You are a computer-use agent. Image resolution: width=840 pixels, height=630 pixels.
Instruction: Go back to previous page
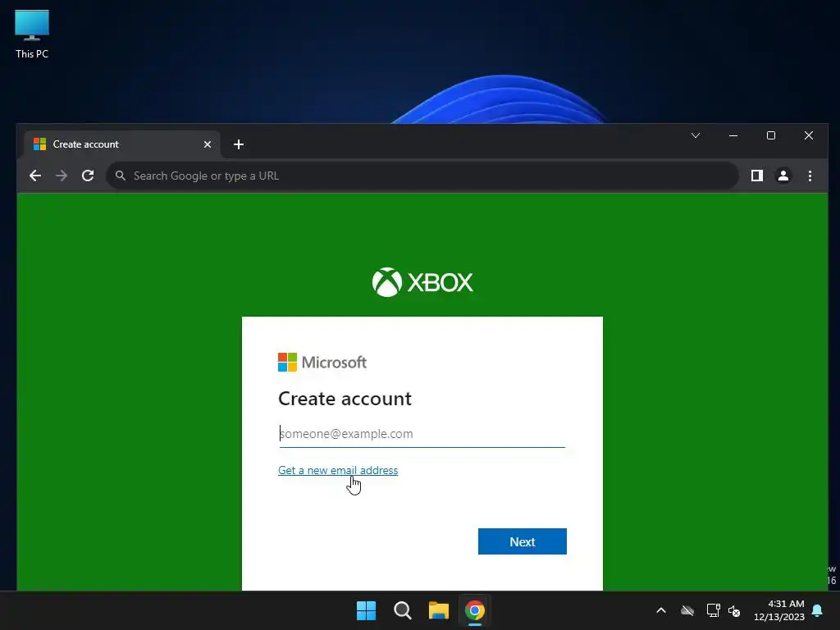[x=35, y=176]
